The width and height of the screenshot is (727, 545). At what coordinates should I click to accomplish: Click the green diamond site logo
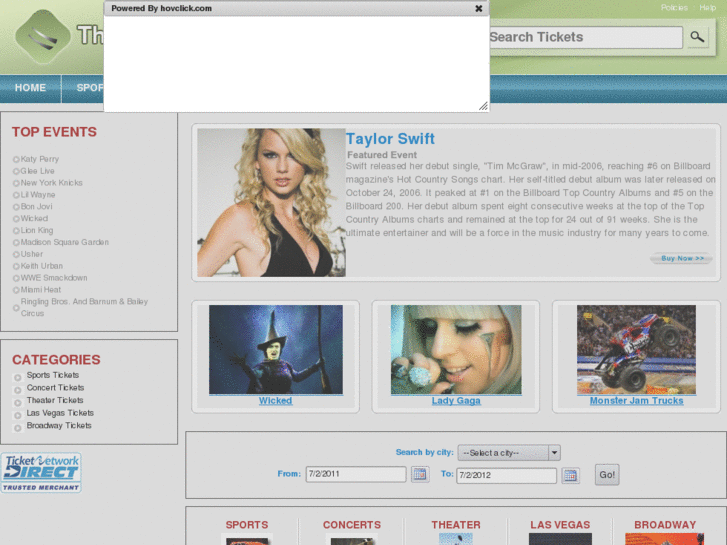coord(43,37)
